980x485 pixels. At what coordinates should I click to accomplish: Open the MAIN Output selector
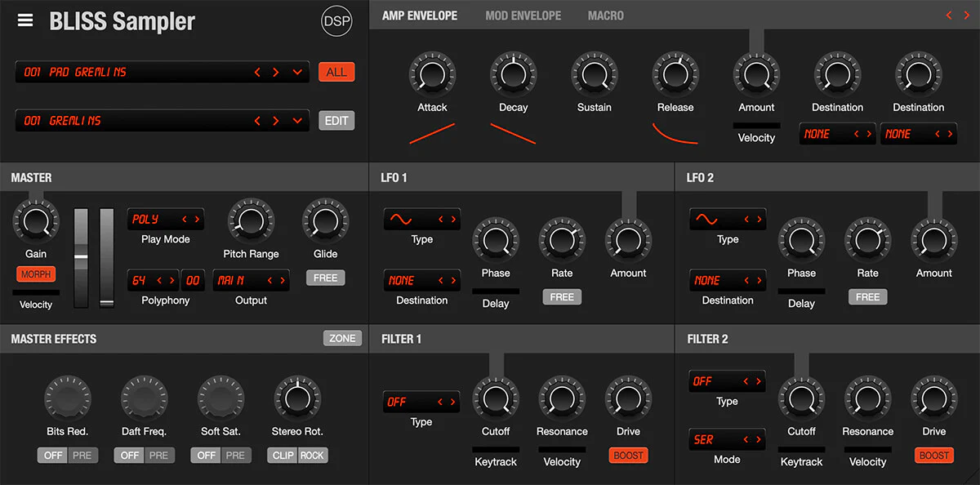coord(251,280)
